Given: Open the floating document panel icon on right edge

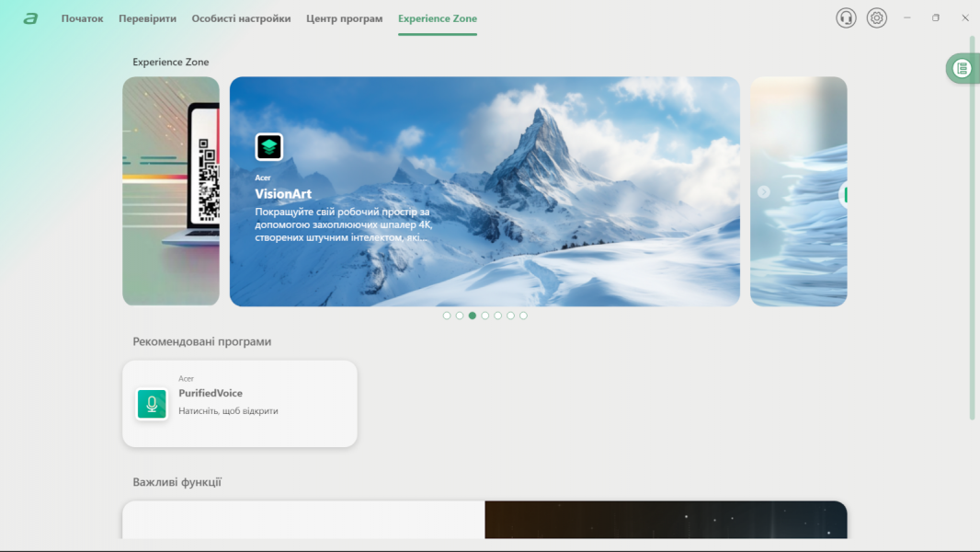Looking at the screenshot, I should click(x=962, y=68).
